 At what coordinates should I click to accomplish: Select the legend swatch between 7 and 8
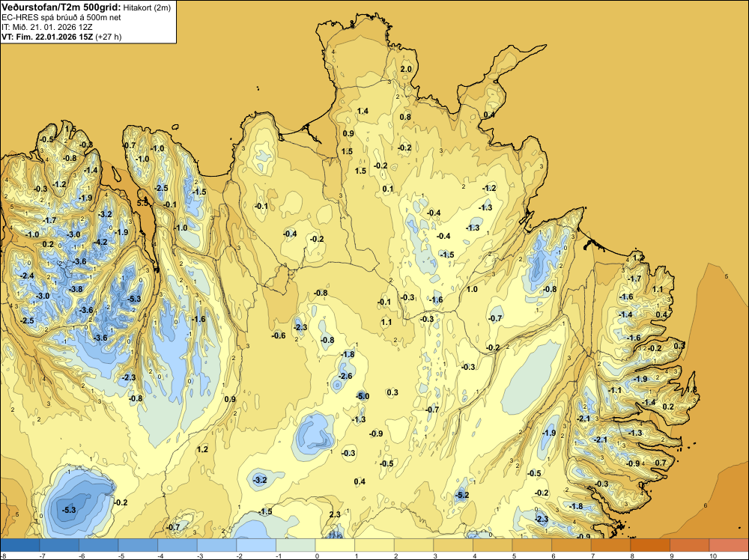[611, 545]
